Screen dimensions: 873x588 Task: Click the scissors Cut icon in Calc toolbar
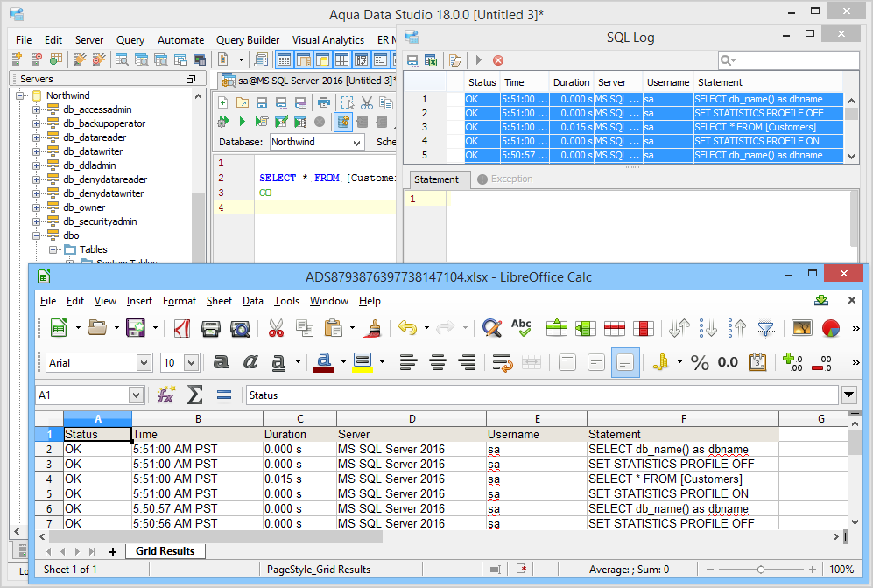(x=276, y=328)
